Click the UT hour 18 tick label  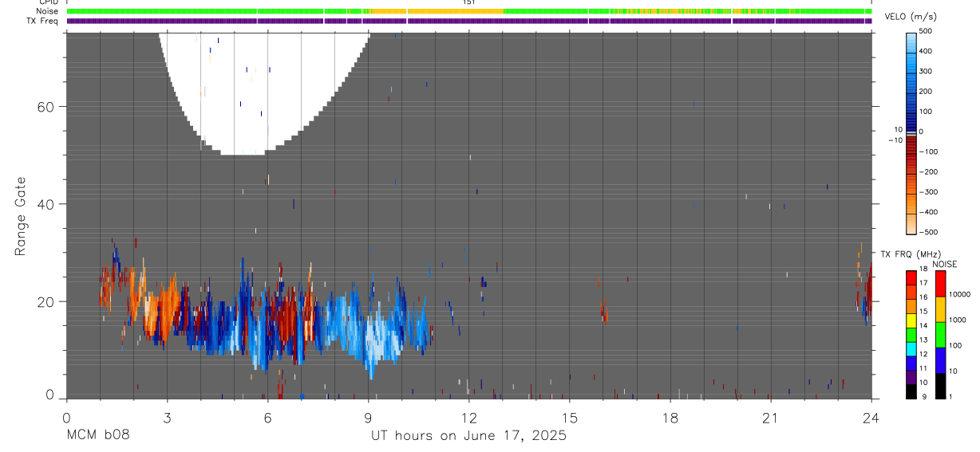pyautogui.click(x=670, y=418)
